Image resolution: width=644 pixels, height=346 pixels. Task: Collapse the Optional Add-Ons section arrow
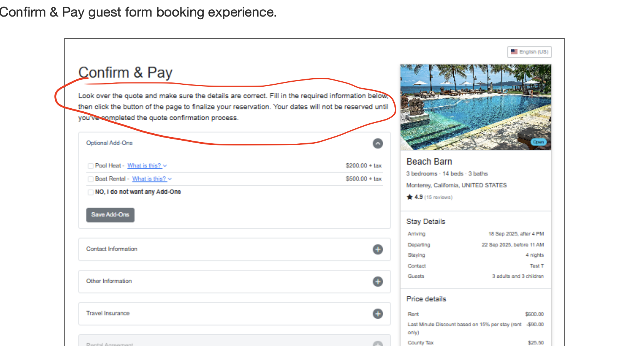(x=378, y=143)
